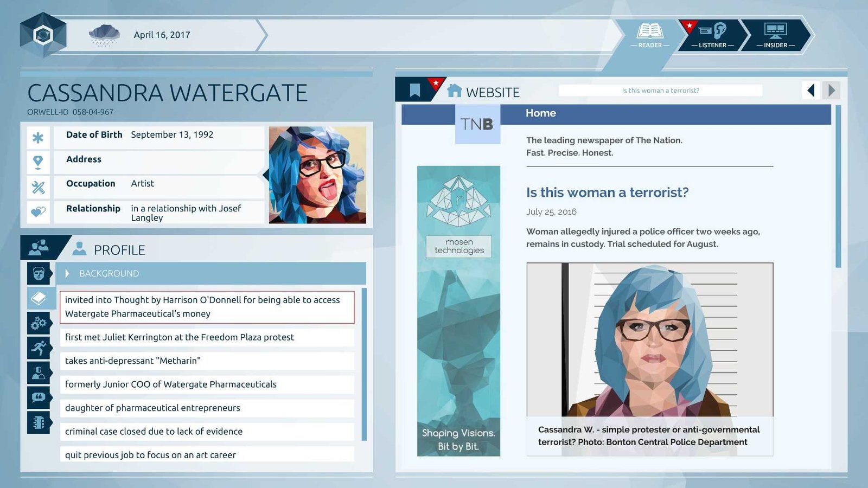This screenshot has width=868, height=488.
Task: Select the speech quote bubble sidebar icon
Action: click(x=39, y=397)
